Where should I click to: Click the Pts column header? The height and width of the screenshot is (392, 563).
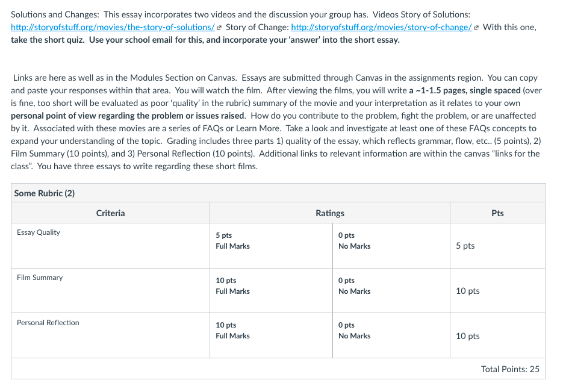pos(497,213)
